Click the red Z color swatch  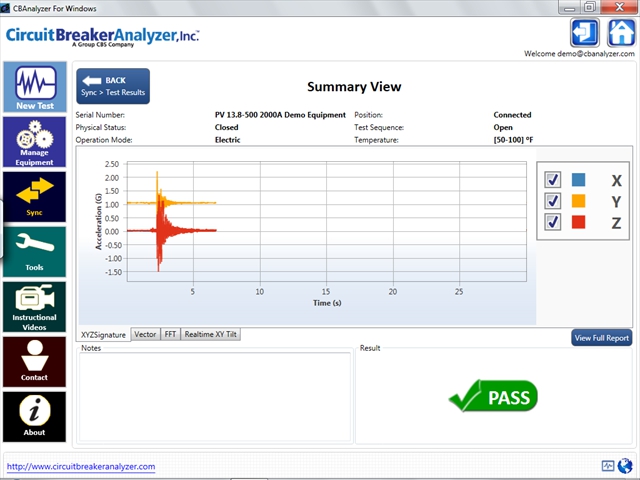click(x=578, y=222)
